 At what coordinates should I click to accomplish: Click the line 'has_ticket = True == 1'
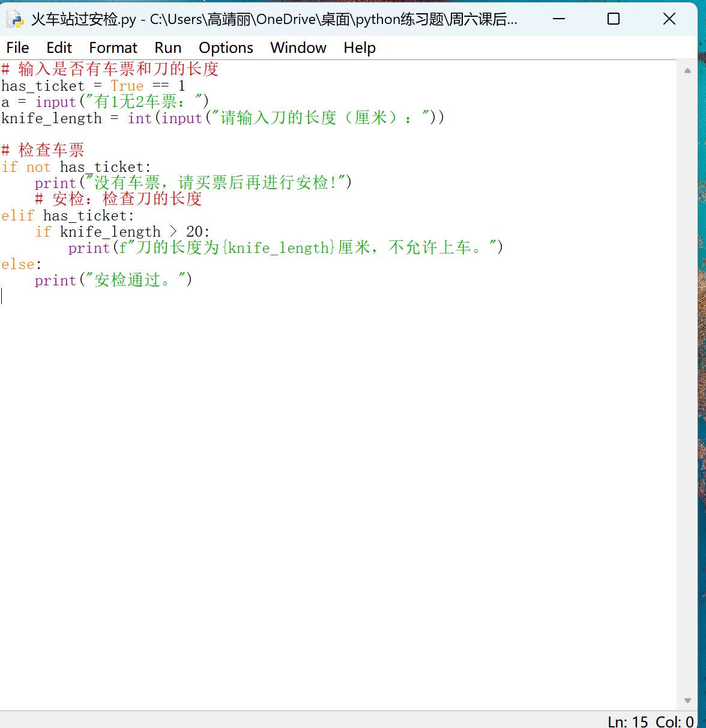click(x=93, y=86)
